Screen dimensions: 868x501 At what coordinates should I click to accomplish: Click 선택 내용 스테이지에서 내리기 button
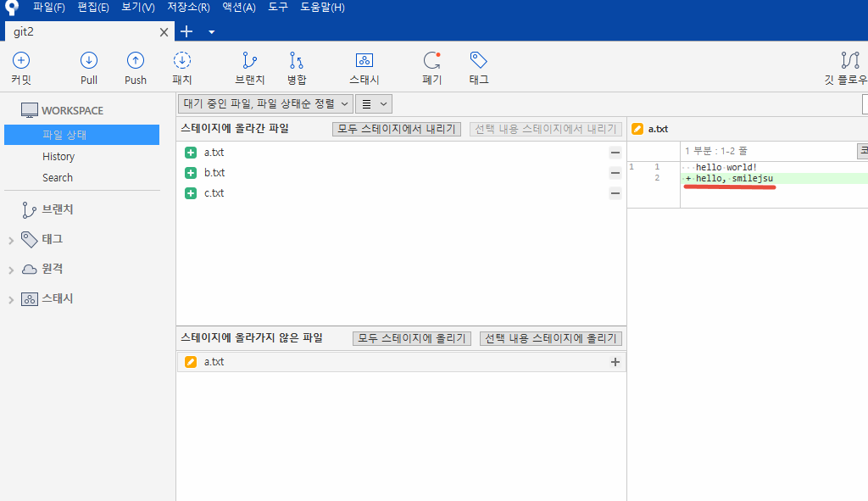point(546,129)
